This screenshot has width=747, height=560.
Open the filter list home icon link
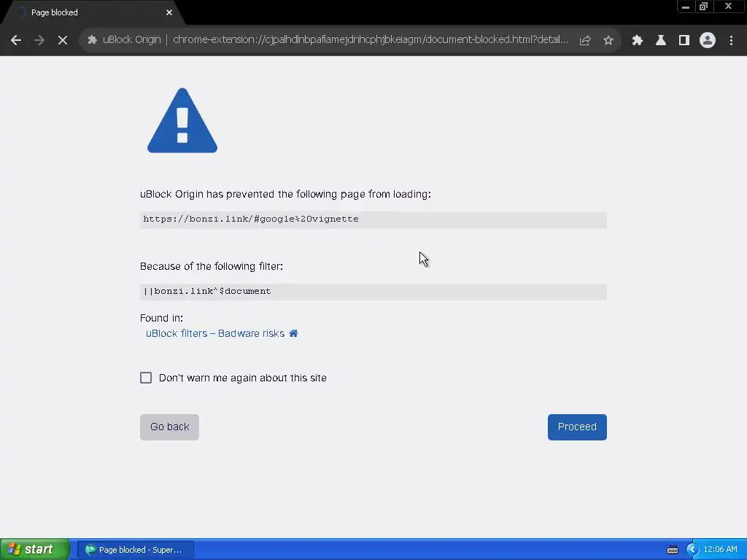pyautogui.click(x=293, y=333)
